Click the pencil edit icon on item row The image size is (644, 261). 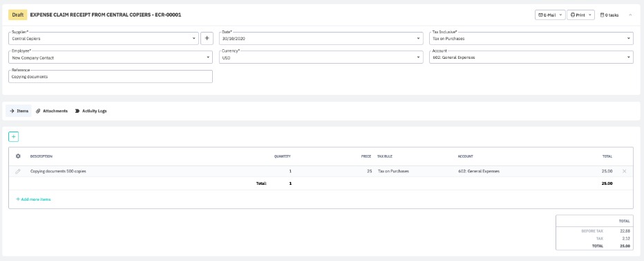tap(18, 171)
